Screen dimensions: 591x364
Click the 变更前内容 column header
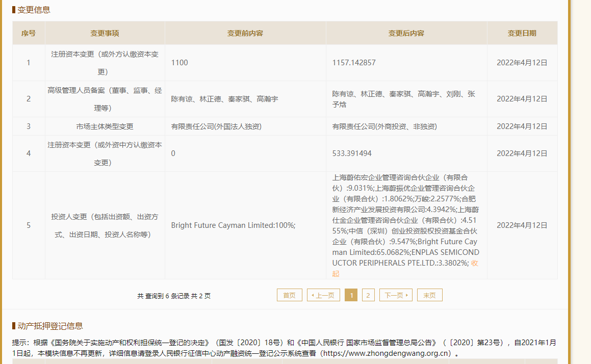tap(245, 33)
